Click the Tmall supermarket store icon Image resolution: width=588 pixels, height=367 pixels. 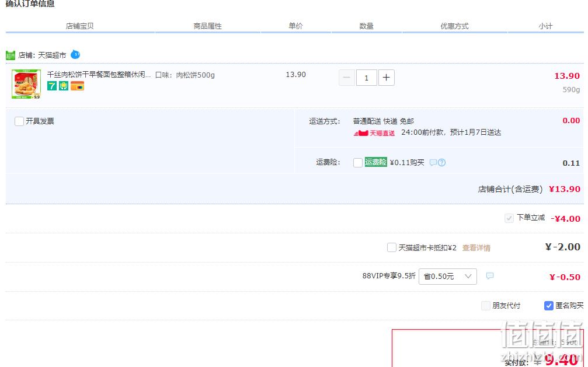pos(11,55)
